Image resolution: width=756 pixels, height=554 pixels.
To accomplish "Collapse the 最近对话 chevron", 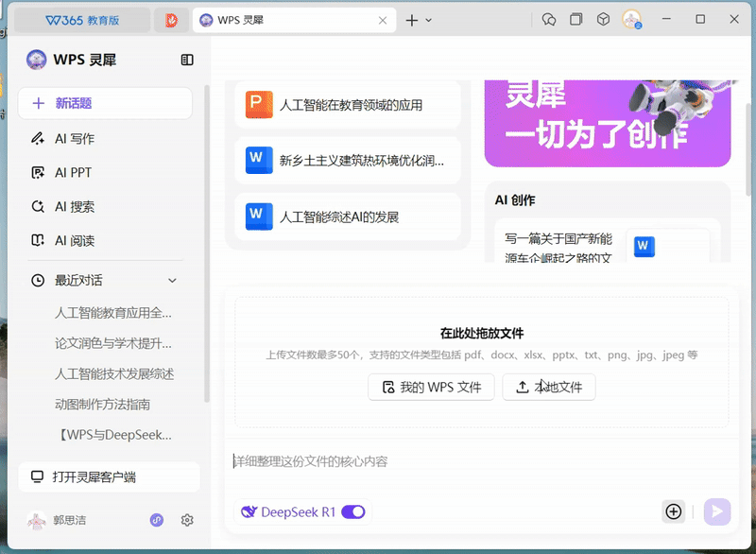I will point(172,281).
